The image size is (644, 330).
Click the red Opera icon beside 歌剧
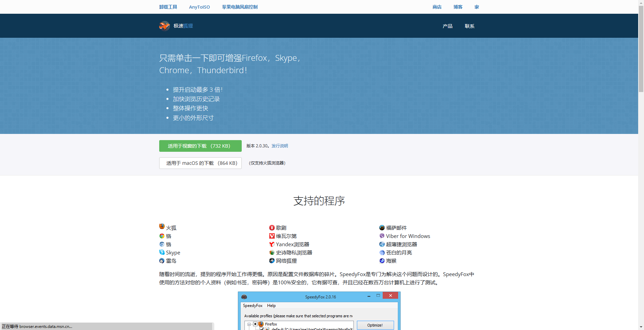(x=272, y=228)
